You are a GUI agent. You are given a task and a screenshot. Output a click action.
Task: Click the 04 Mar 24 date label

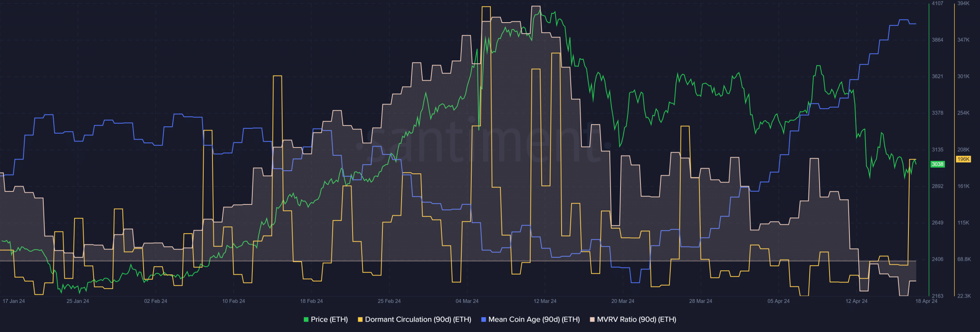[467, 301]
